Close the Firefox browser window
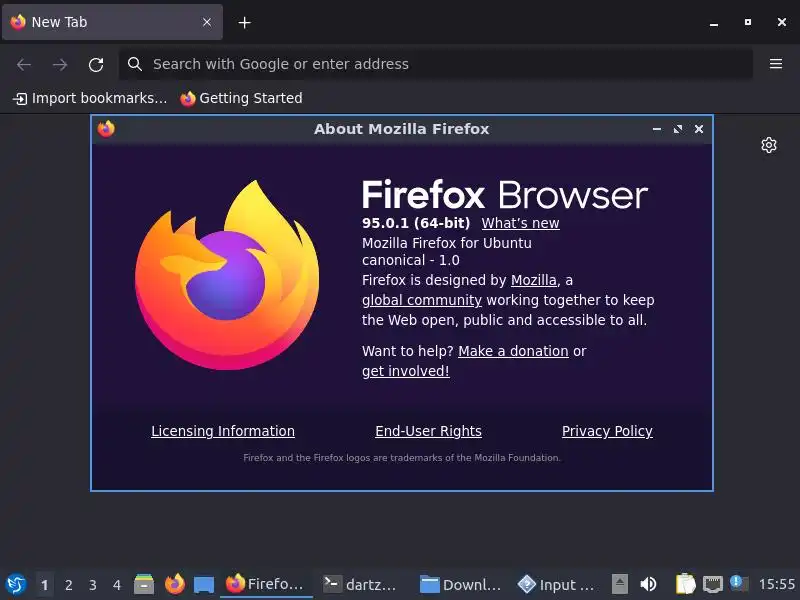800x600 pixels. click(782, 22)
